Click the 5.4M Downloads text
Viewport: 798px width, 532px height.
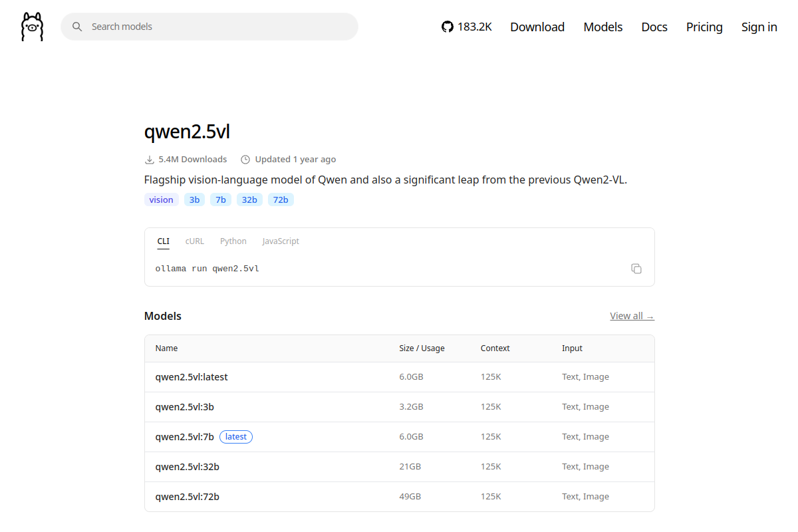click(x=193, y=160)
